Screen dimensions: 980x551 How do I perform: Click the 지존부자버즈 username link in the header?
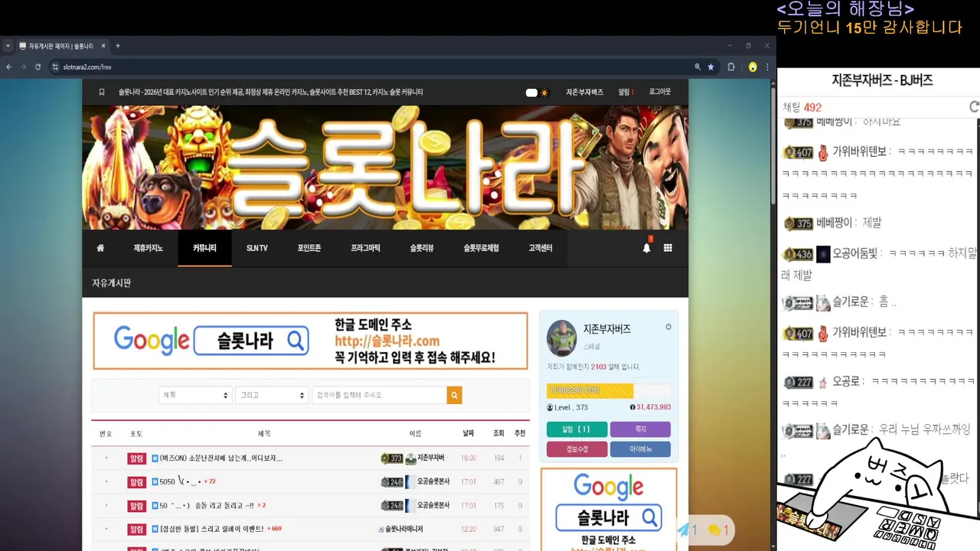click(x=585, y=93)
